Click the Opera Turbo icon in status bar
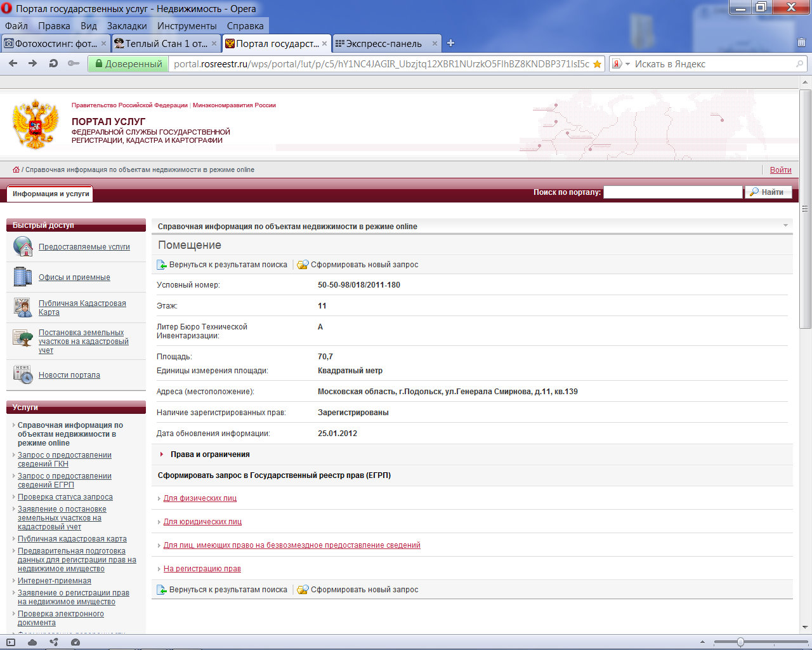The height and width of the screenshot is (650, 812). coord(75,642)
